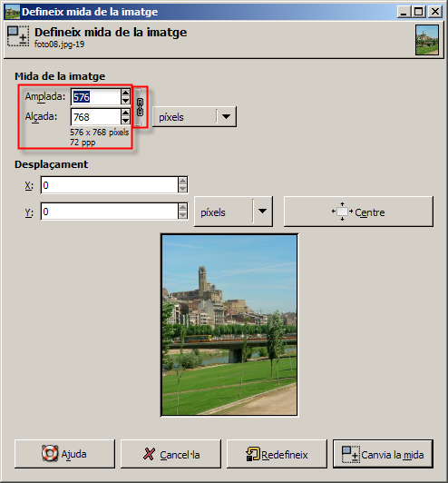448x483 pixels.
Task: Increase Amplada with the up arrow
Action: click(x=125, y=93)
